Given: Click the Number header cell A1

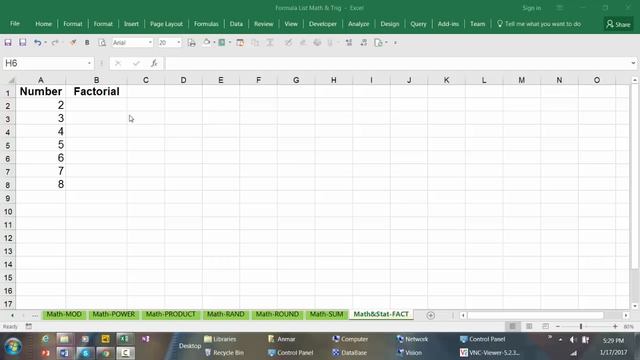Looking at the screenshot, I should (x=41, y=91).
